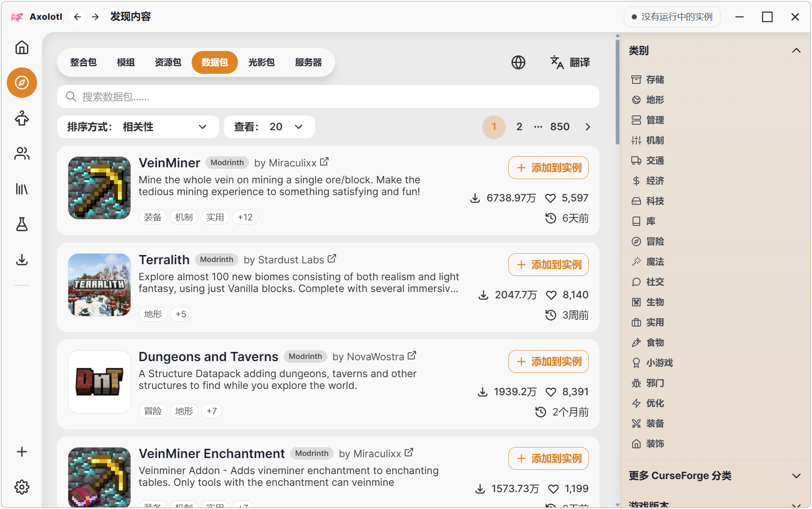Screen dimensions: 812x509
Task: Collapse the 类别 section
Action: point(796,51)
